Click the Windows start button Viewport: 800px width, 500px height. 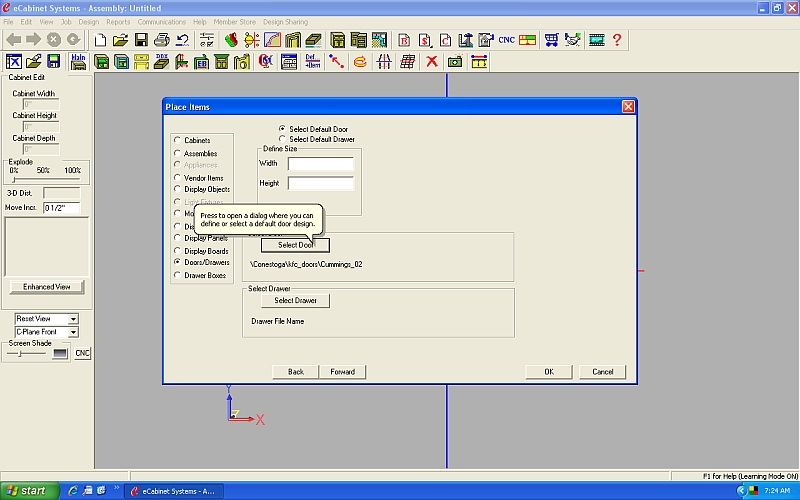(x=27, y=491)
